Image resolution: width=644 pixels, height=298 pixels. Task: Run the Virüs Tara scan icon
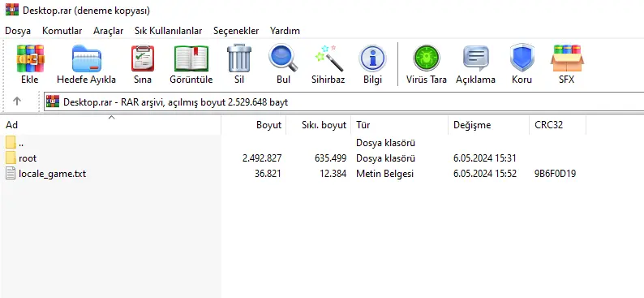(x=427, y=58)
